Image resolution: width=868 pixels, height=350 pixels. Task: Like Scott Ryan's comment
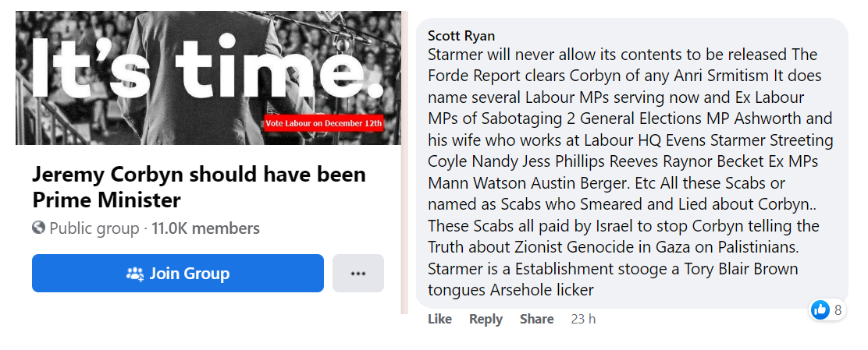coord(439,319)
